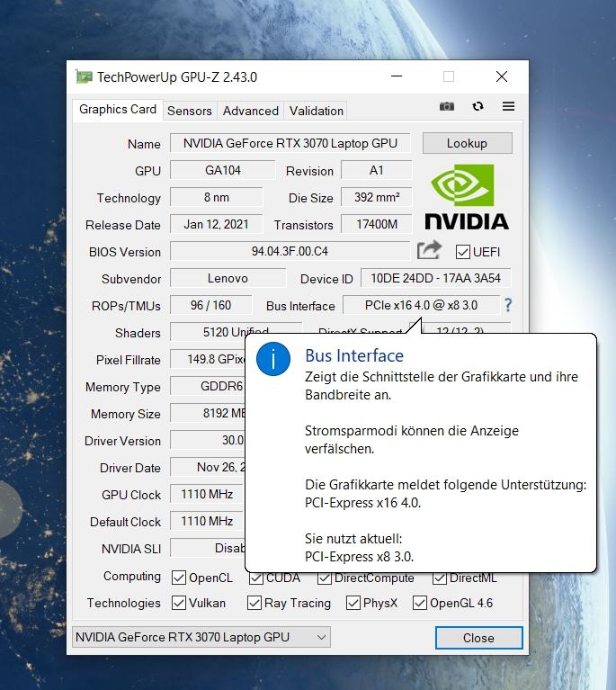Click the Shaders field 5120 Unified

click(x=237, y=332)
